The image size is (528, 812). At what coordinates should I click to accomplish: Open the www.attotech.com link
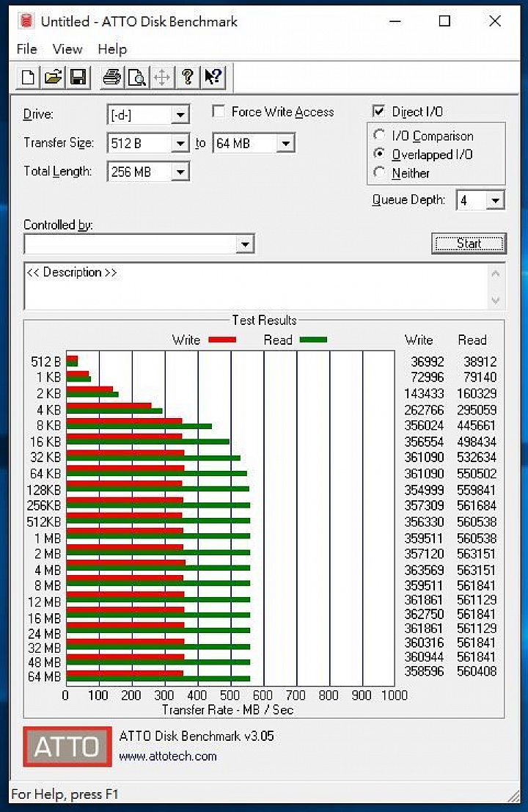(x=168, y=756)
